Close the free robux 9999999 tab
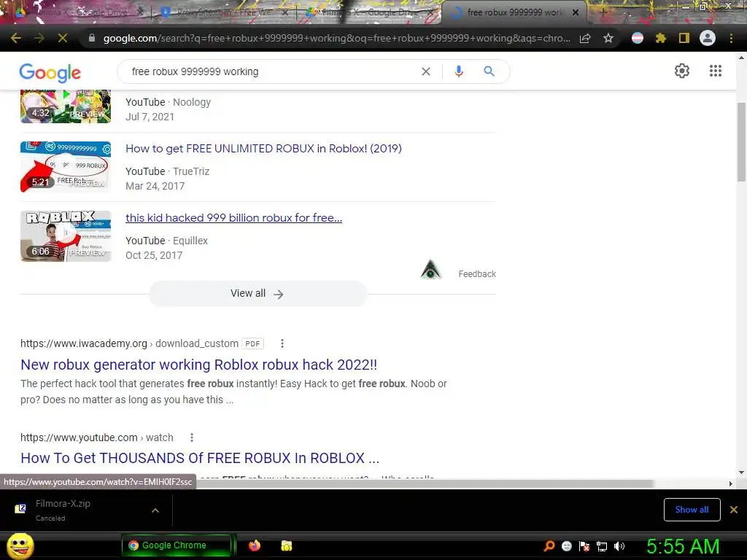 click(x=576, y=12)
